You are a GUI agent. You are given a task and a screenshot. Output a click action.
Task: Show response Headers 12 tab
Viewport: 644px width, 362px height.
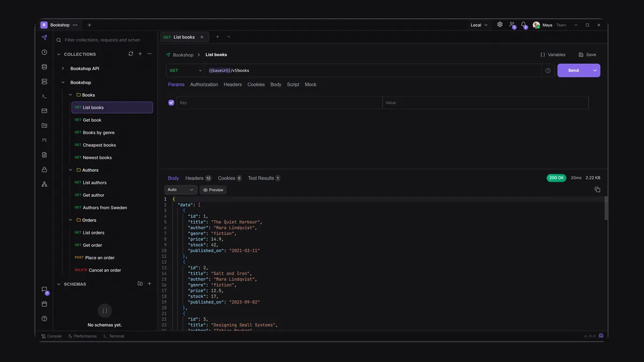coord(199,178)
